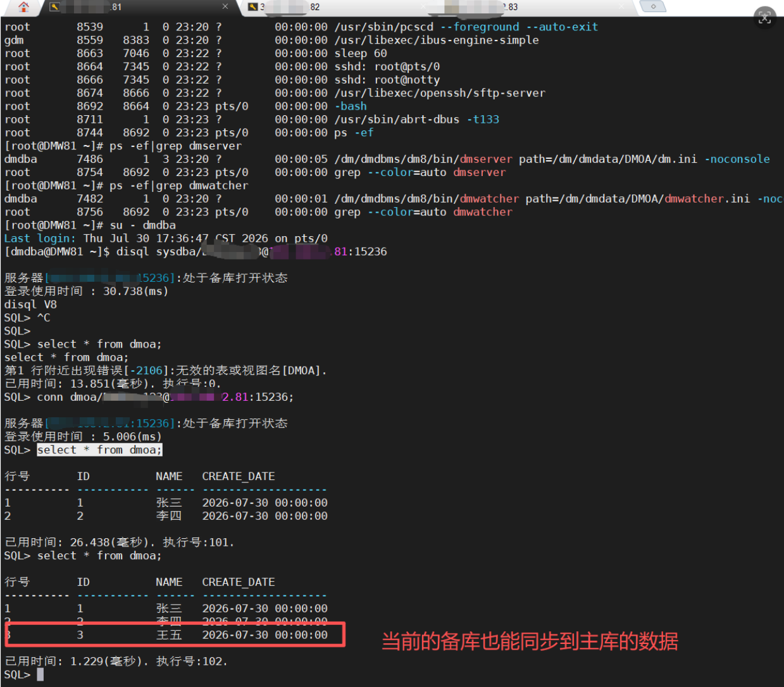Image resolution: width=784 pixels, height=687 pixels.
Task: Place cursor at the final SQL> prompt
Action: (x=40, y=675)
